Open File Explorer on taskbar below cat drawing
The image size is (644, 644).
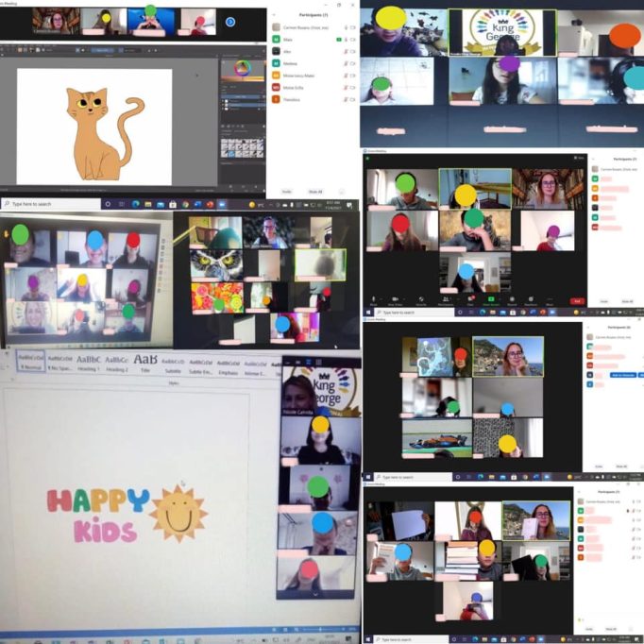coord(148,204)
